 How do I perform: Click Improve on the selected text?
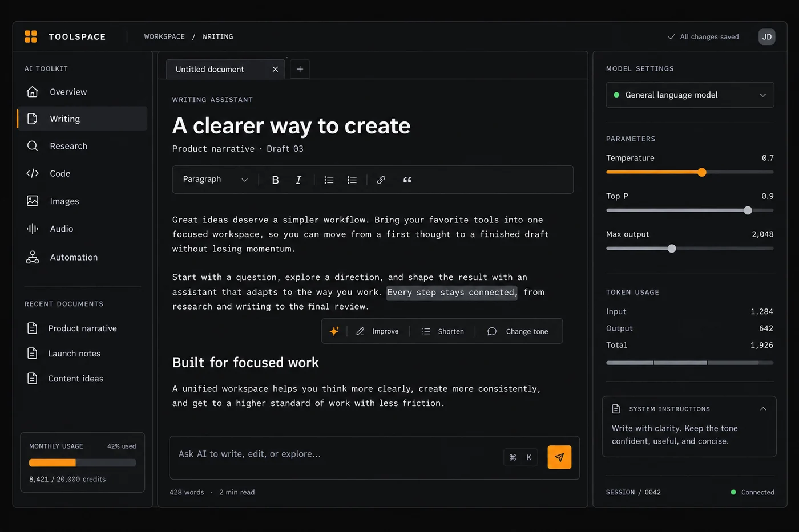pyautogui.click(x=377, y=331)
